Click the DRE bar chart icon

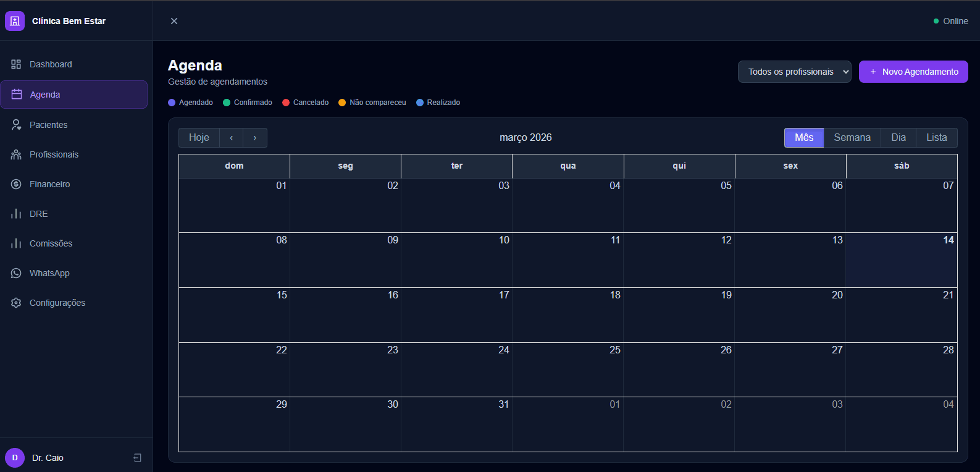[x=16, y=214]
